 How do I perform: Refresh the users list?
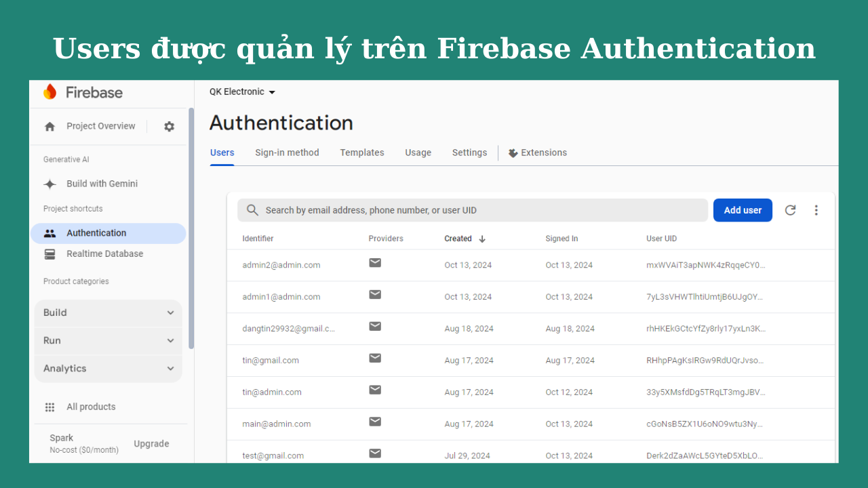pyautogui.click(x=790, y=210)
